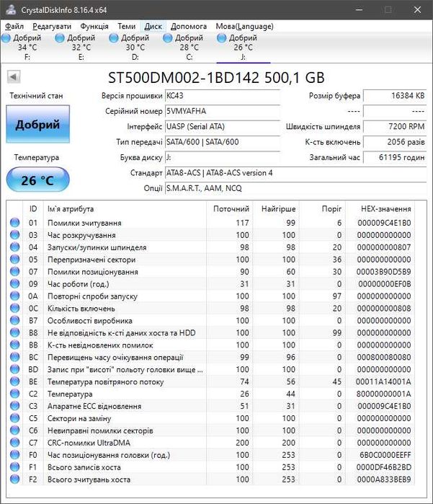This screenshot has width=433, height=504.
Task: Open the Функція menu
Action: [x=94, y=27]
